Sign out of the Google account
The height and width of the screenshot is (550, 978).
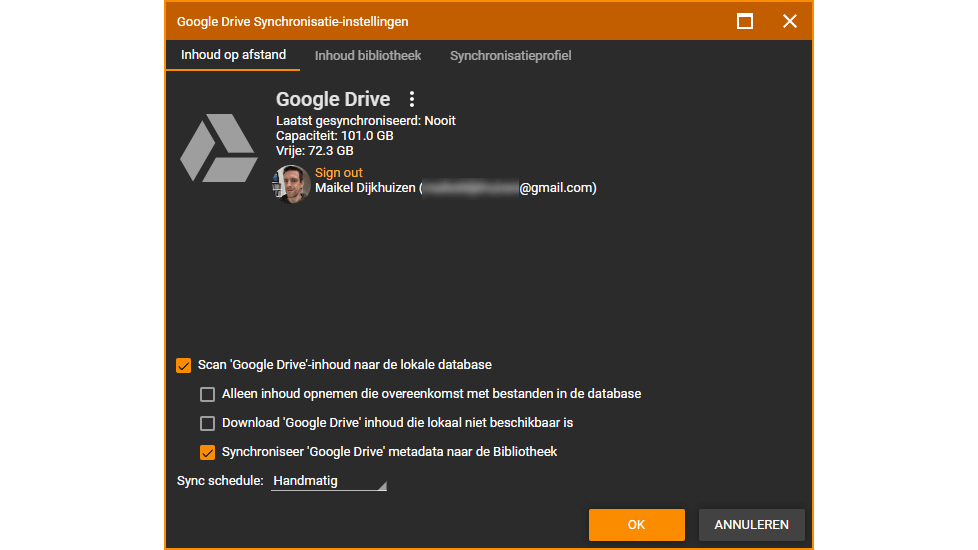339,173
